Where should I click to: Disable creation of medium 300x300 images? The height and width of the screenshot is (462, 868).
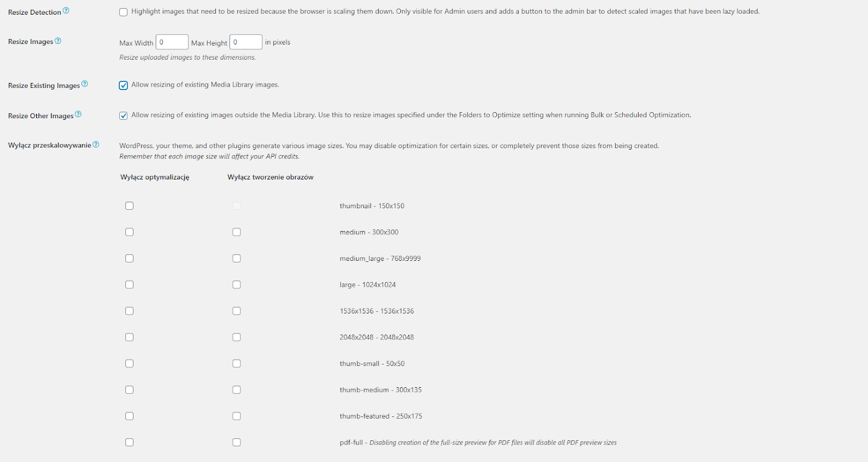(x=237, y=232)
